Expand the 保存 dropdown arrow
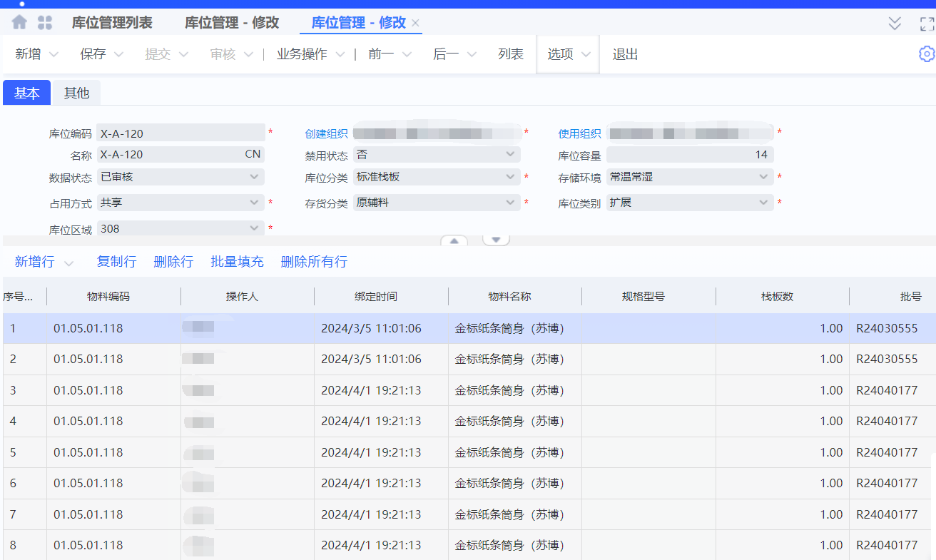 [118, 55]
